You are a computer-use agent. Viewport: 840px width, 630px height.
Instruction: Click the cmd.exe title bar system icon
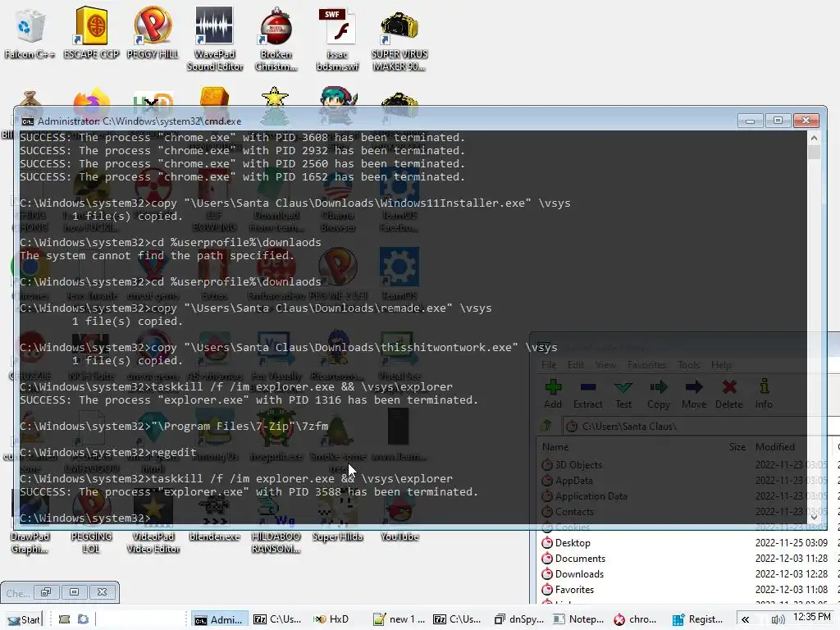[x=27, y=121]
